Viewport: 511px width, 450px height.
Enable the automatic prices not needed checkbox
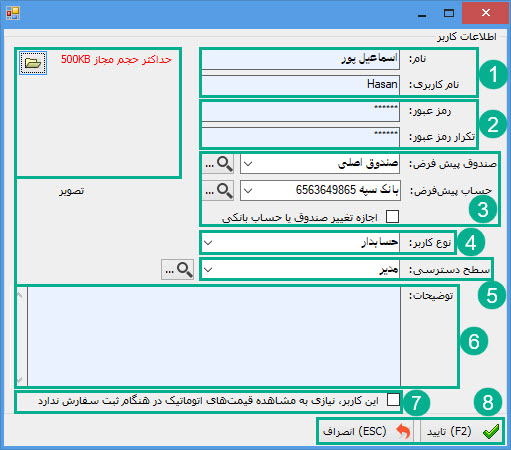393,400
